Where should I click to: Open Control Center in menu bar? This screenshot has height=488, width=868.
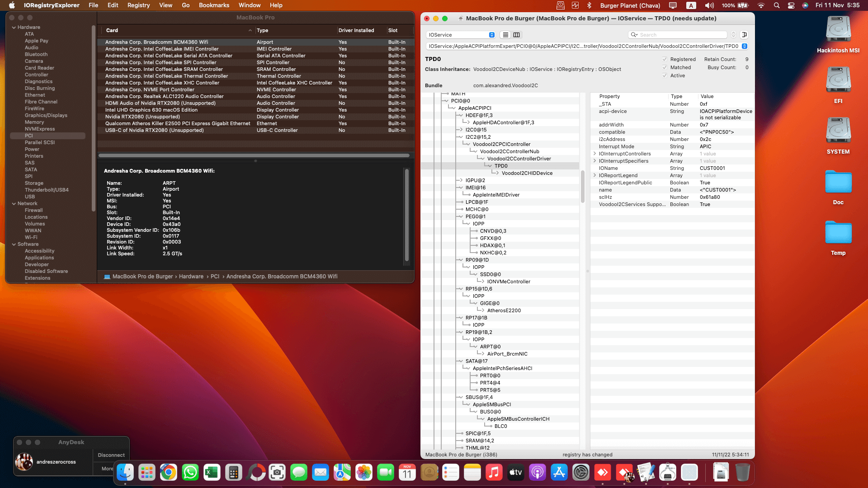[x=791, y=5]
